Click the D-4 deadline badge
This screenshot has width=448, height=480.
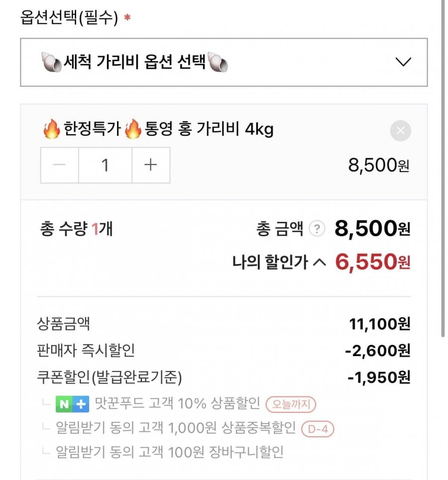[x=318, y=428]
